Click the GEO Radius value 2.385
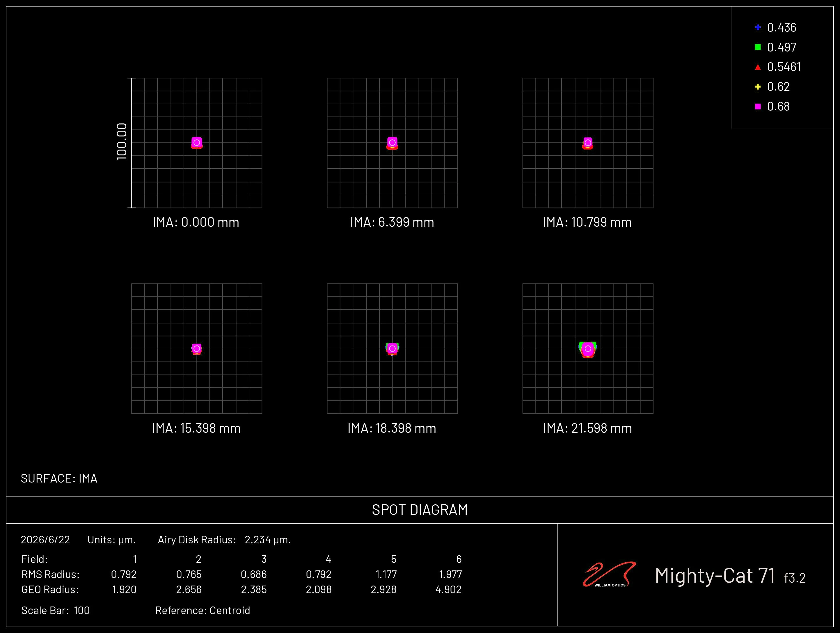840x633 pixels. click(x=254, y=590)
